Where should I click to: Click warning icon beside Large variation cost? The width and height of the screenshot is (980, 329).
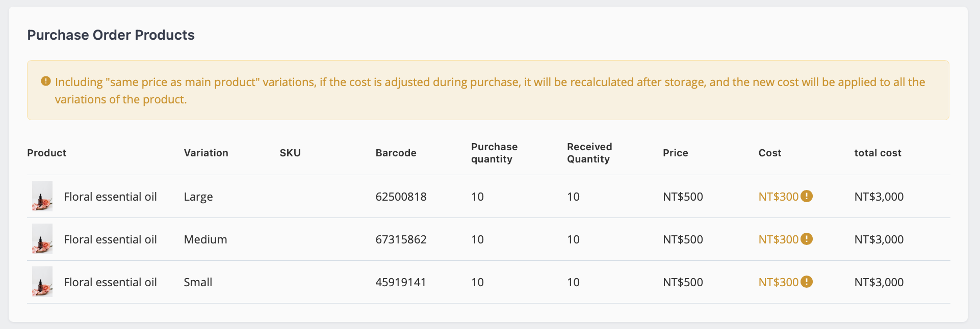coord(807,196)
